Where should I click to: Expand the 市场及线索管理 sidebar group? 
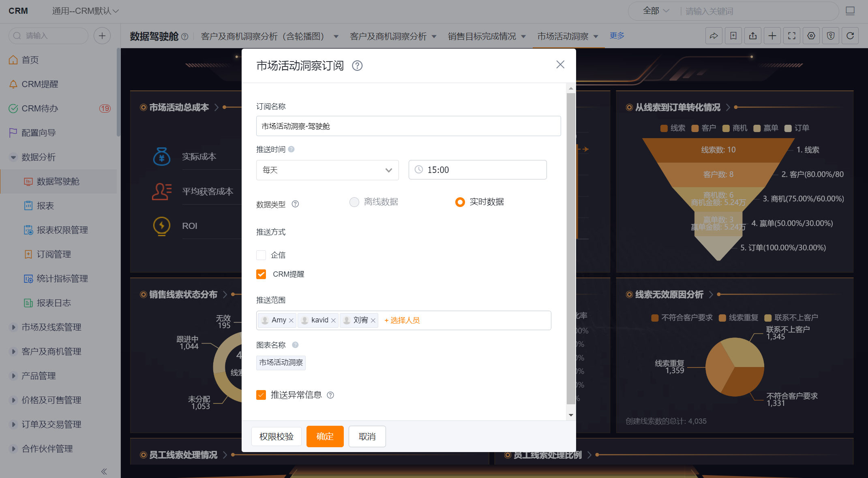[13, 327]
